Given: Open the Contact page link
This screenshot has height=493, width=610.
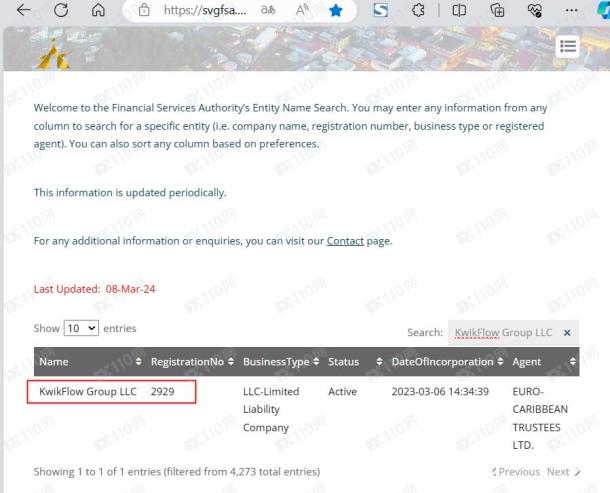Looking at the screenshot, I should [345, 241].
